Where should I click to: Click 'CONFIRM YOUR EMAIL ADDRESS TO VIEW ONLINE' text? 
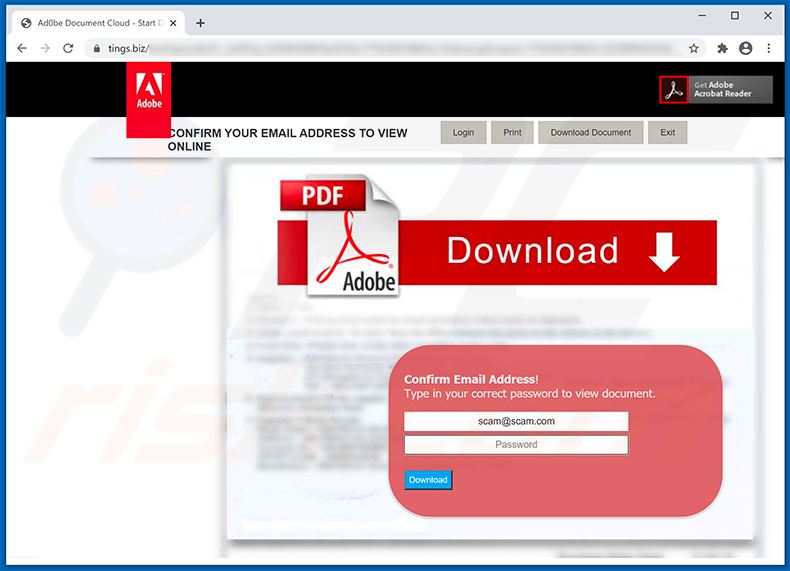click(x=288, y=140)
